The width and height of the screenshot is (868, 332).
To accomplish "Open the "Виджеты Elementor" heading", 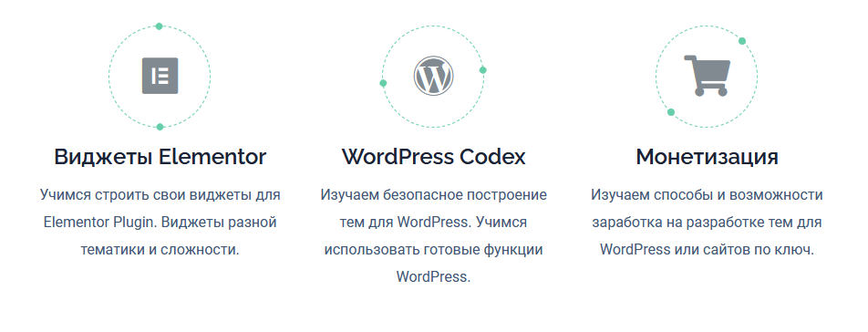I will [160, 157].
